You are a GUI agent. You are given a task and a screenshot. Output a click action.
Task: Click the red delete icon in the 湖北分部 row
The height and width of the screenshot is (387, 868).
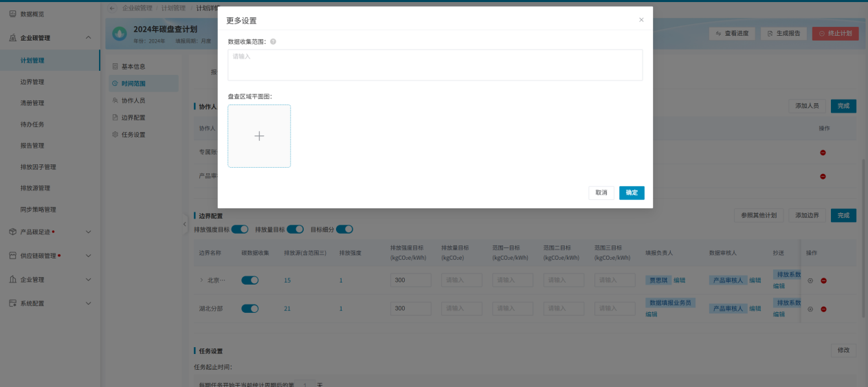823,309
